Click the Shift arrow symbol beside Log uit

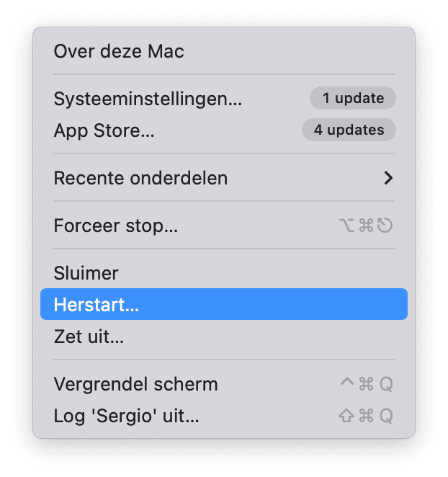point(346,416)
